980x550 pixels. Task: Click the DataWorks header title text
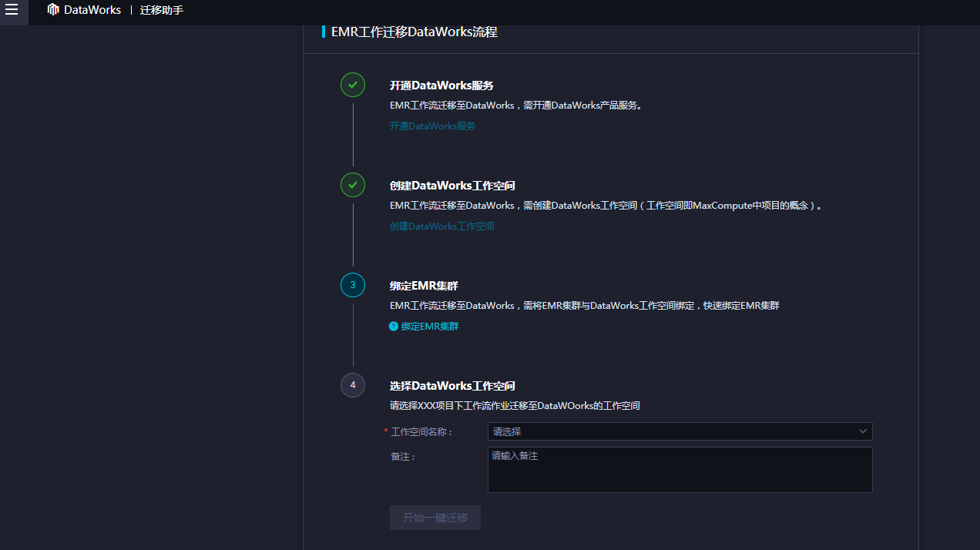click(92, 10)
